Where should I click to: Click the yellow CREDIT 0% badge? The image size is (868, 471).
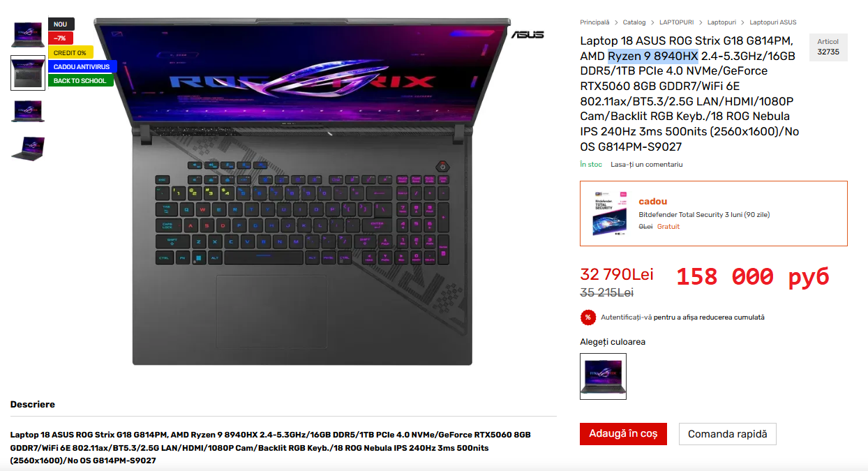pos(70,52)
